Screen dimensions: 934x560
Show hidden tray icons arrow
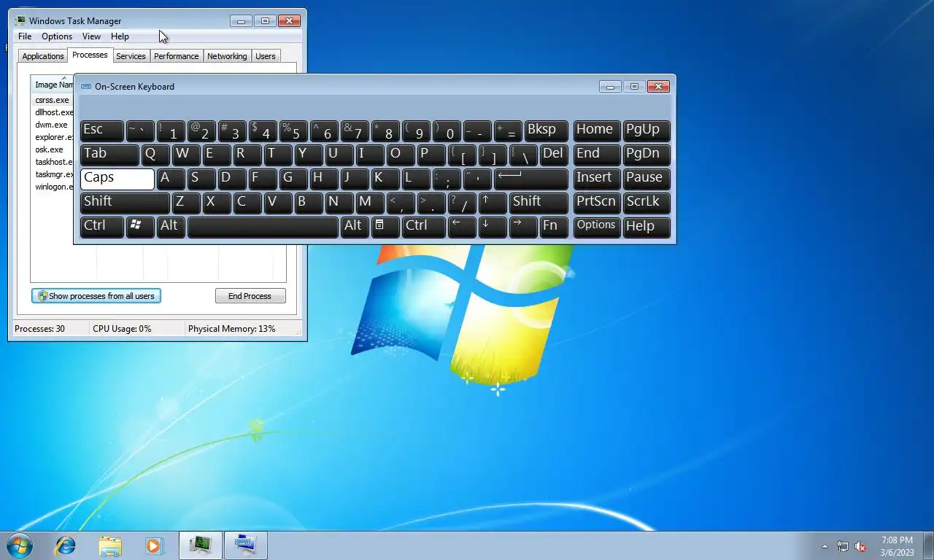click(825, 546)
